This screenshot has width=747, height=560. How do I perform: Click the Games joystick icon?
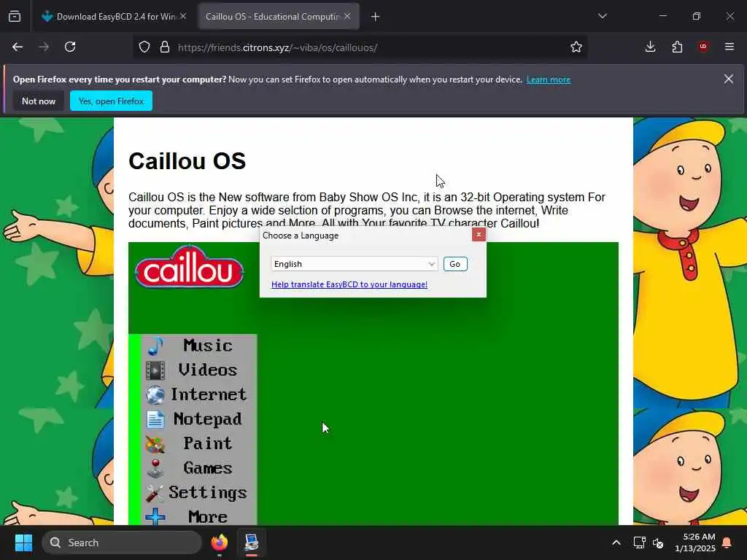155,469
